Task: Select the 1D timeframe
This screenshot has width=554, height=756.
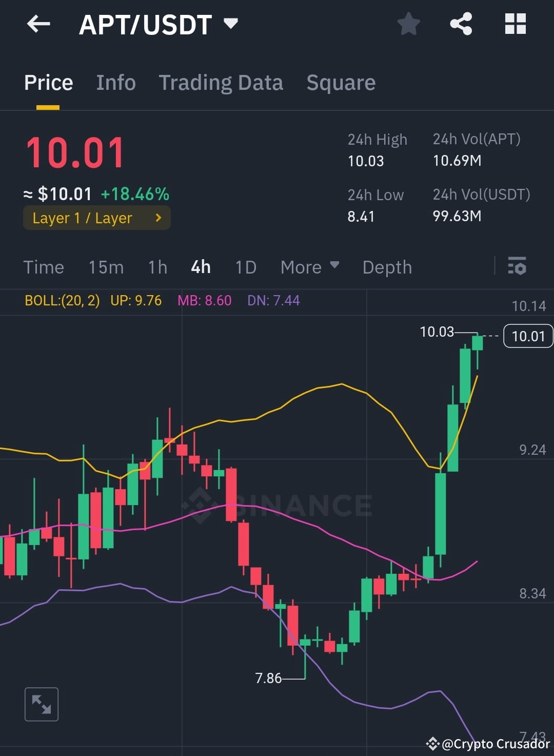Action: (x=245, y=267)
